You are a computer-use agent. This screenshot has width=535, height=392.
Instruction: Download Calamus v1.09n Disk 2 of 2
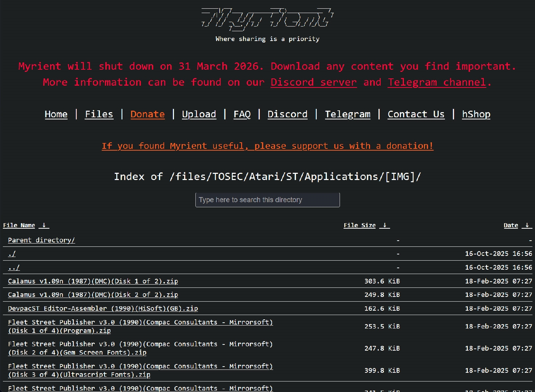click(x=93, y=295)
